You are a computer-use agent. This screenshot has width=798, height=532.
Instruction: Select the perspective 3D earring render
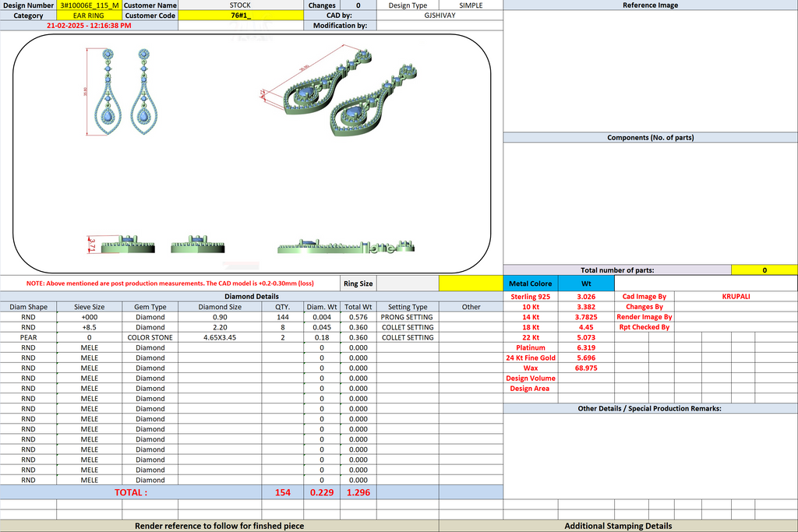pyautogui.click(x=338, y=90)
